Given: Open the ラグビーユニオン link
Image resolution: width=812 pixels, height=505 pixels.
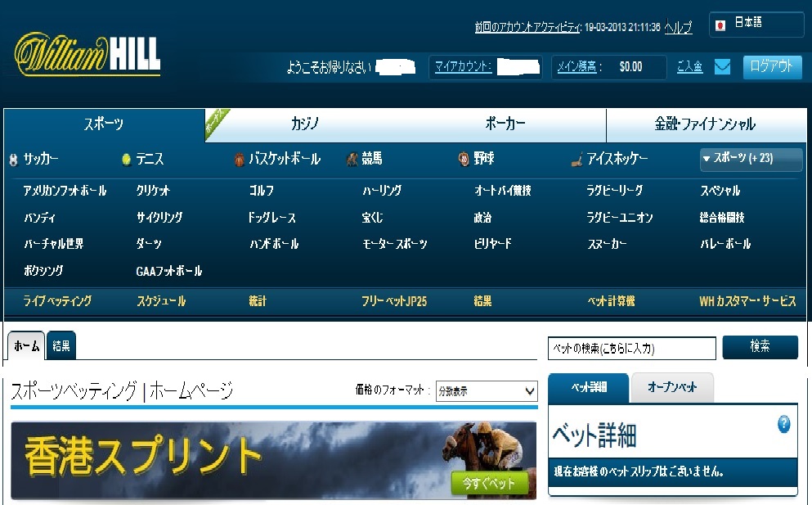Looking at the screenshot, I should click(x=620, y=218).
